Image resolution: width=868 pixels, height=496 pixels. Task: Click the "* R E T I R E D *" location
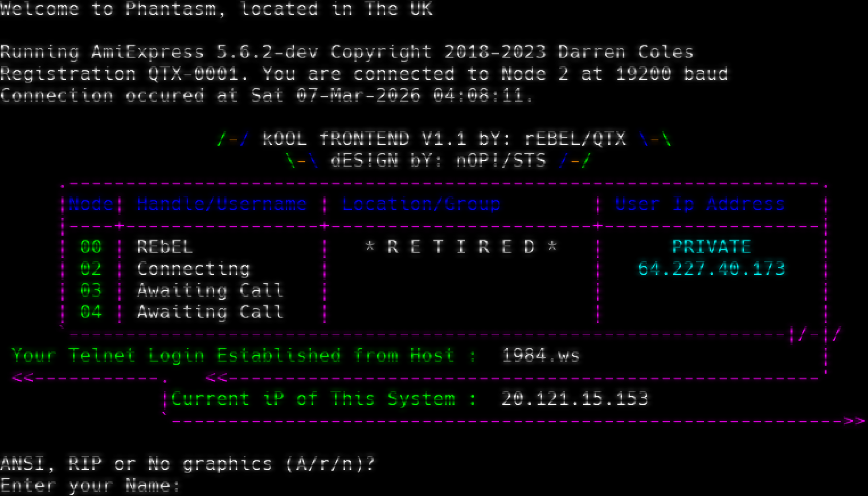(460, 247)
